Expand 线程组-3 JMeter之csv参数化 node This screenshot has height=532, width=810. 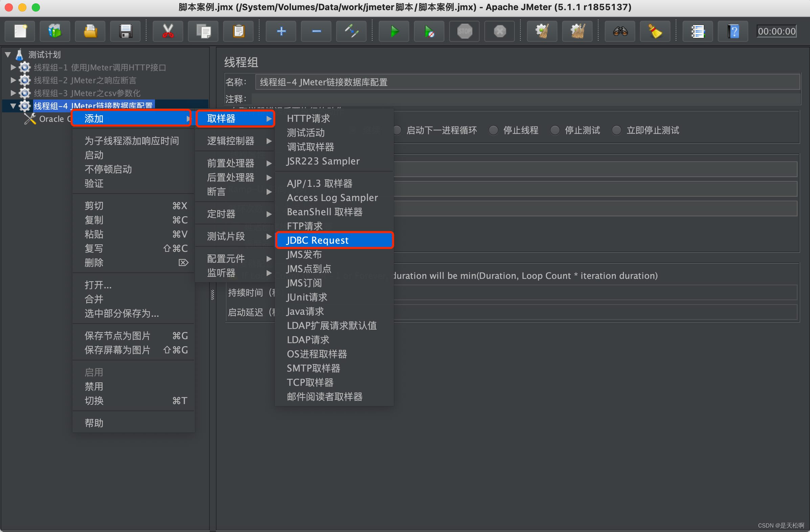click(x=13, y=93)
